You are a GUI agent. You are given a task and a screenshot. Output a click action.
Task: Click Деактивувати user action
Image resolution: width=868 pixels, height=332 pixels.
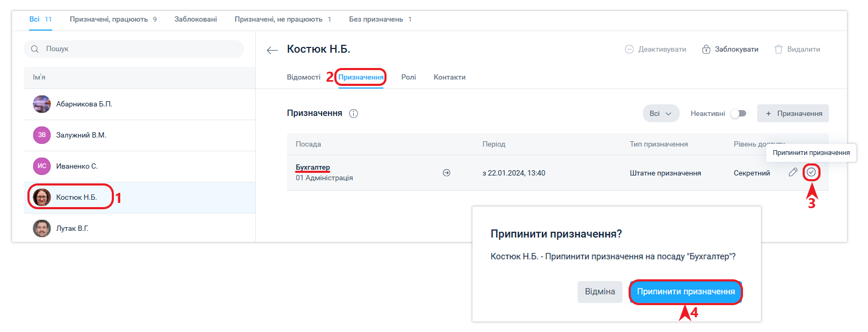click(655, 50)
